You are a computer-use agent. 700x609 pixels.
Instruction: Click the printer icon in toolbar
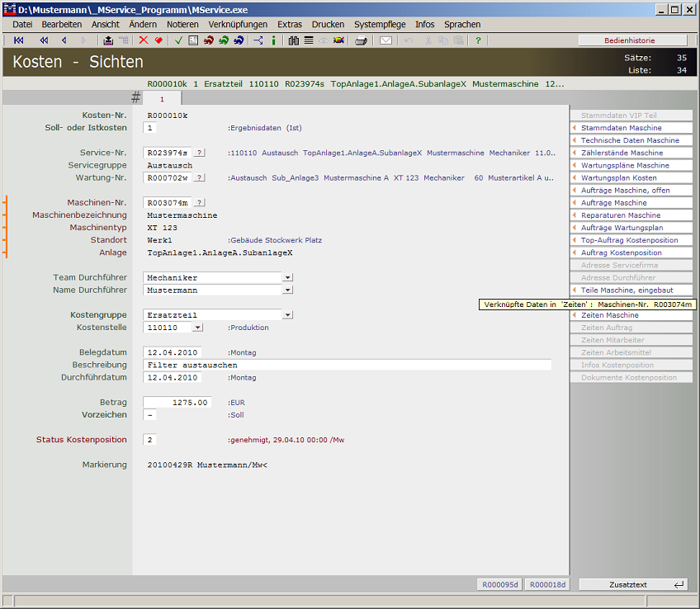[x=361, y=40]
